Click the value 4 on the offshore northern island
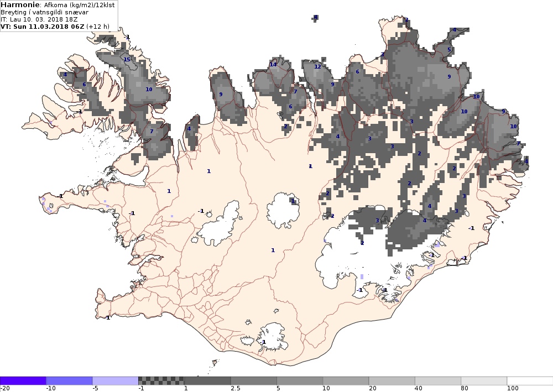Screen dimensions: 553x392 pos(316,17)
